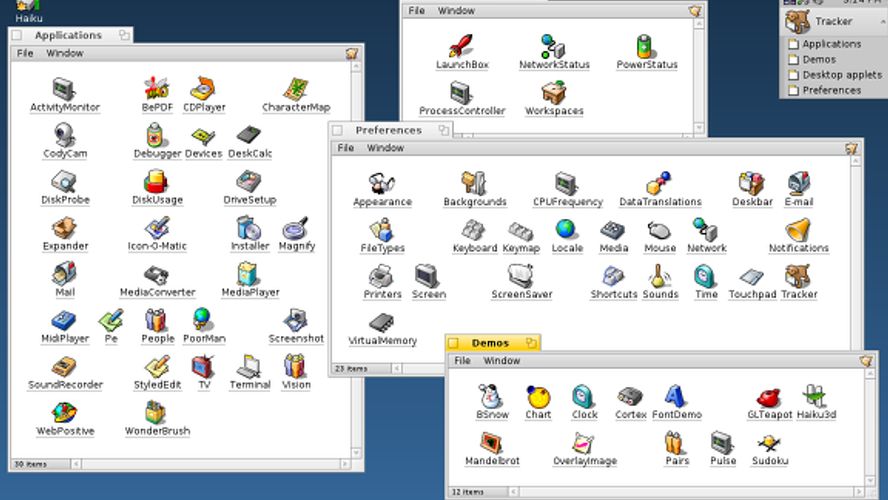Viewport: 888px width, 500px height.
Task: Click the Tracker icon in Preferences menu bar
Action: pyautogui.click(x=851, y=148)
